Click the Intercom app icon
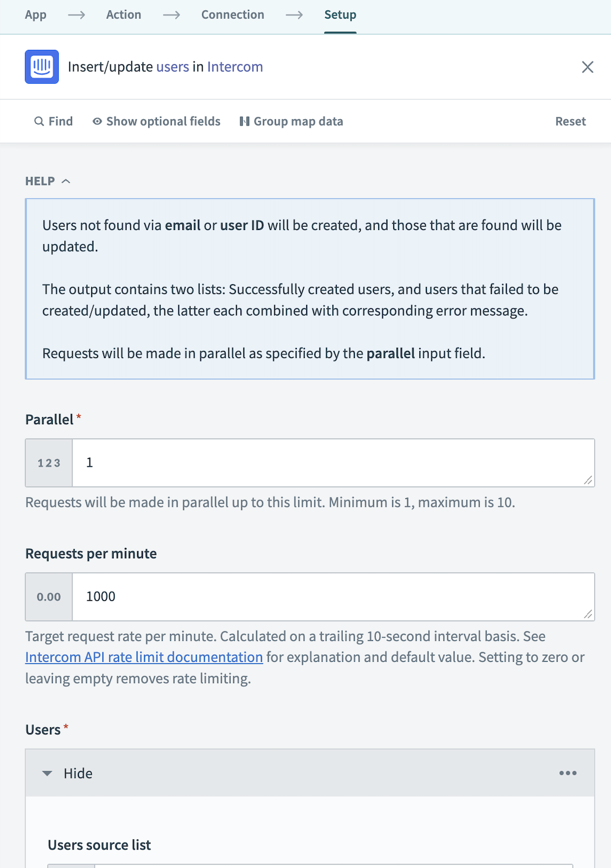The image size is (611, 868). (x=41, y=66)
